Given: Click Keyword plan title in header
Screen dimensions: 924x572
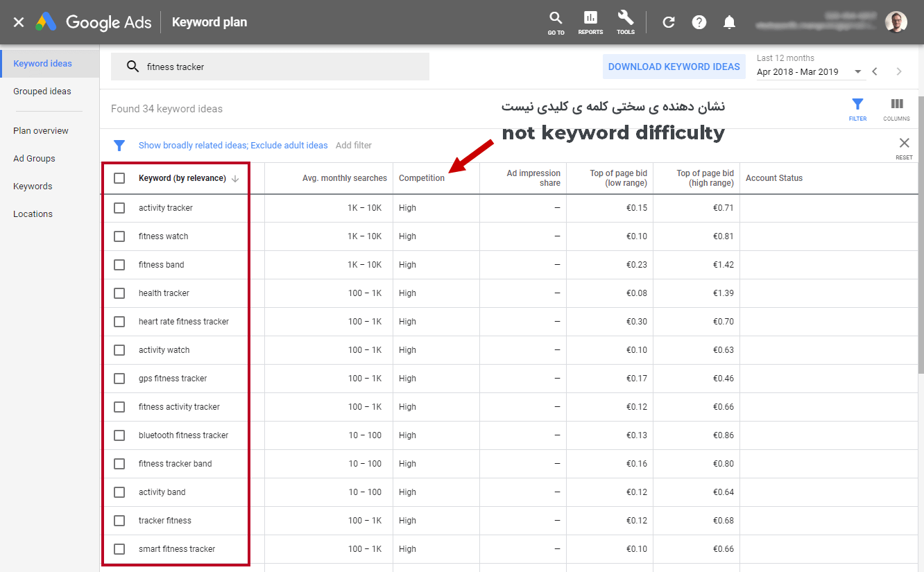Looking at the screenshot, I should (x=209, y=22).
